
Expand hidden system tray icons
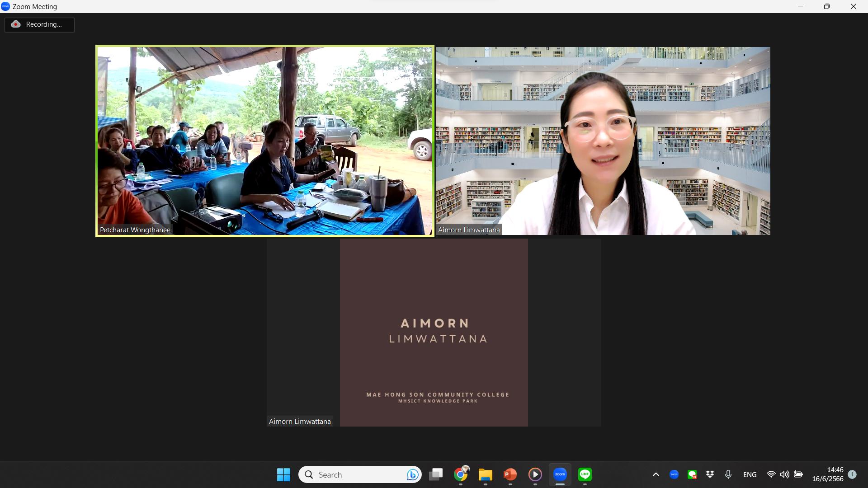coord(656,474)
